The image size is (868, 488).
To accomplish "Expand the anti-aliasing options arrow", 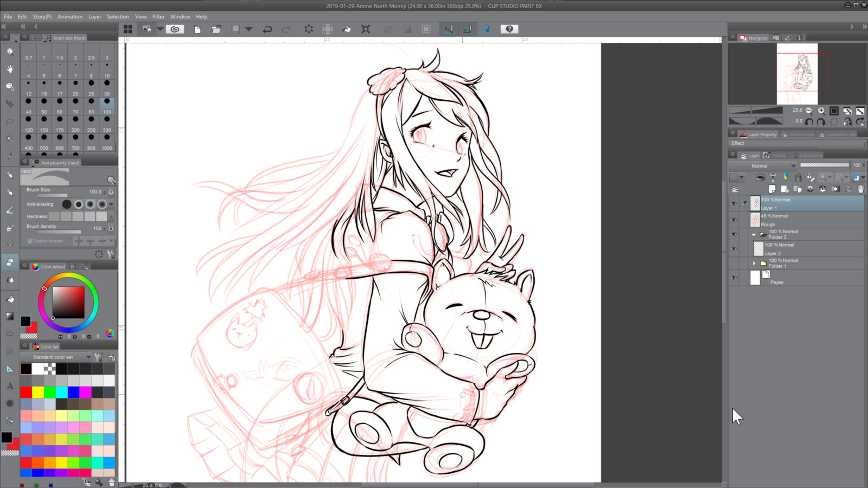I will click(111, 204).
